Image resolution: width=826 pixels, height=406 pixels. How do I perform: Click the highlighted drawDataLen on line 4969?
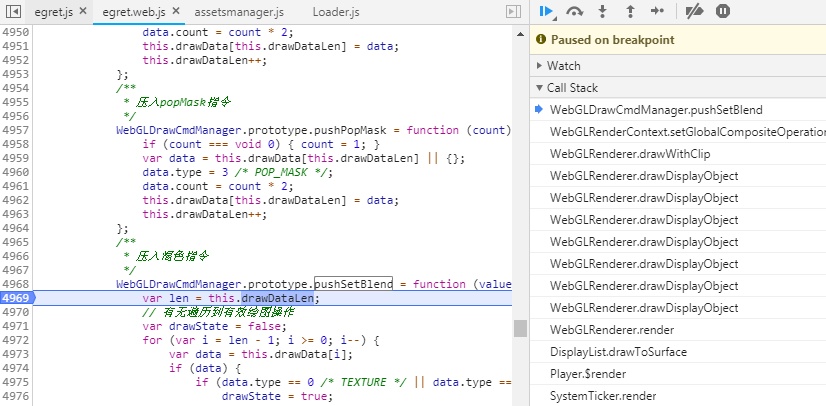tap(277, 298)
